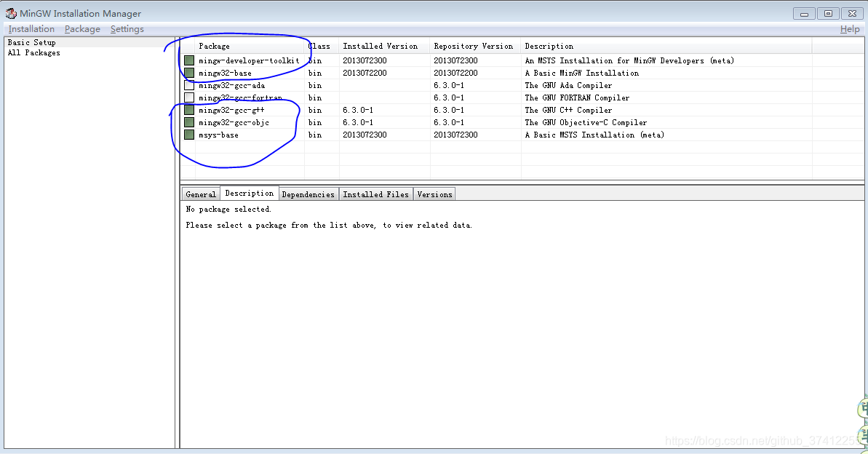Sort by the Package column header
Screen dimensions: 868x454
(250, 46)
